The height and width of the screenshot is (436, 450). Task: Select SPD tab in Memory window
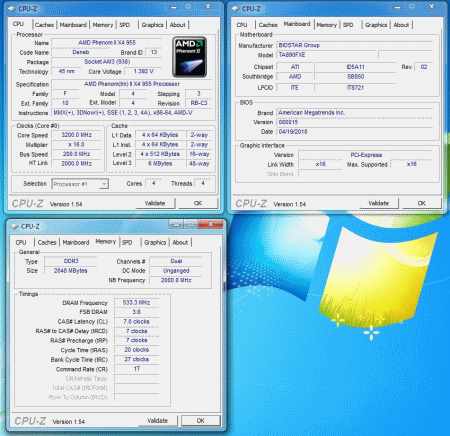127,242
